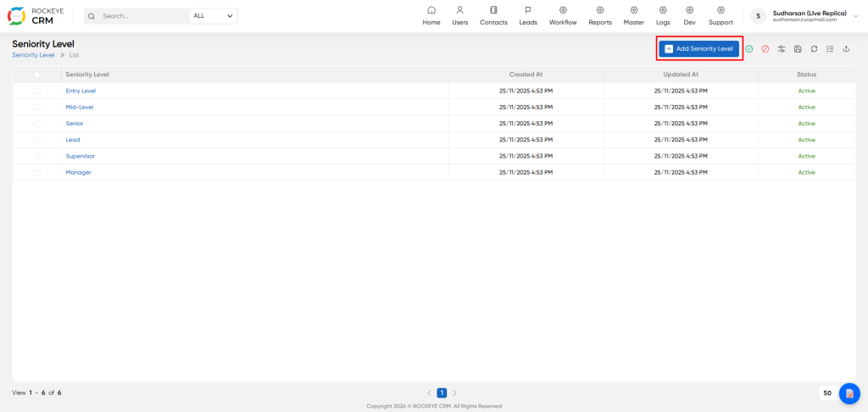Image resolution: width=868 pixels, height=412 pixels.
Task: Check the Senior row checkbox
Action: pyautogui.click(x=37, y=124)
